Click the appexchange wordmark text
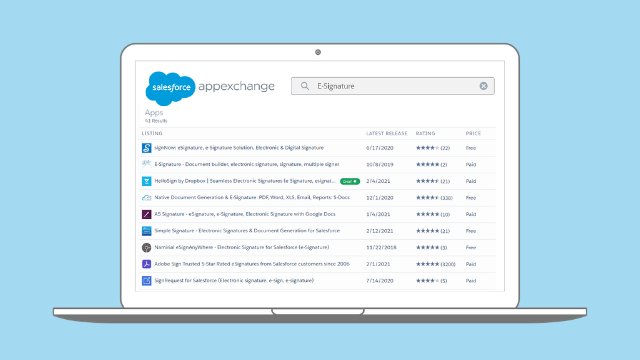This screenshot has width=640, height=360. (x=236, y=87)
